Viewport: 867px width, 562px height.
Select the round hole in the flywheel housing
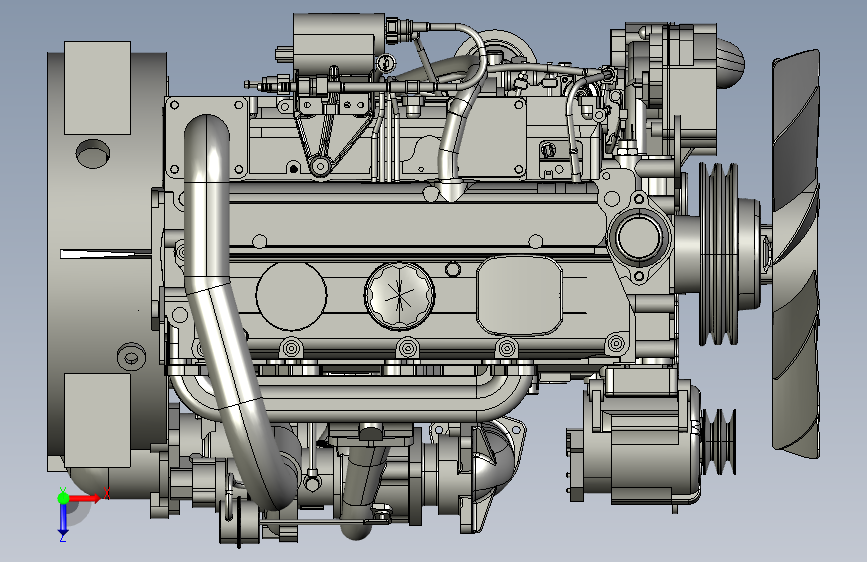[x=92, y=153]
